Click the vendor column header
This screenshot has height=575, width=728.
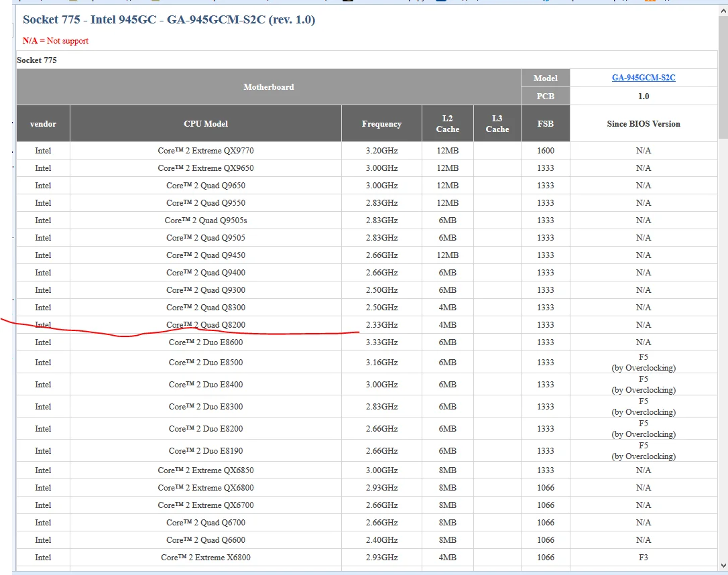pyautogui.click(x=43, y=124)
